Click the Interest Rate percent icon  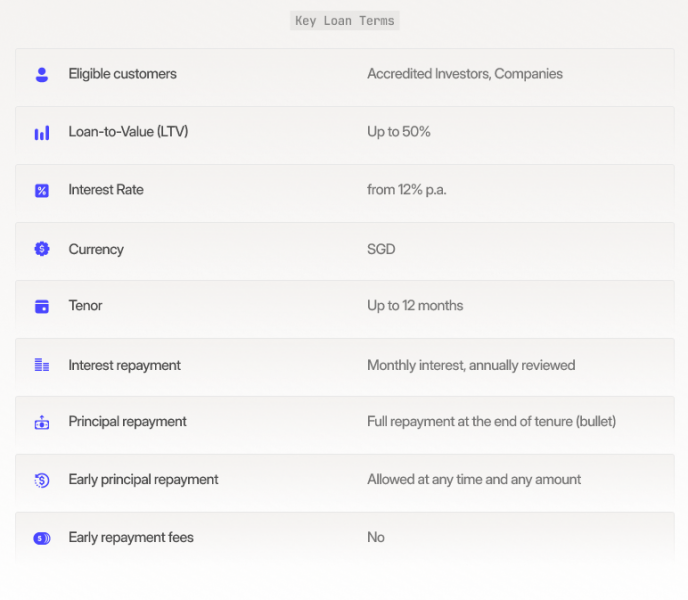(42, 190)
